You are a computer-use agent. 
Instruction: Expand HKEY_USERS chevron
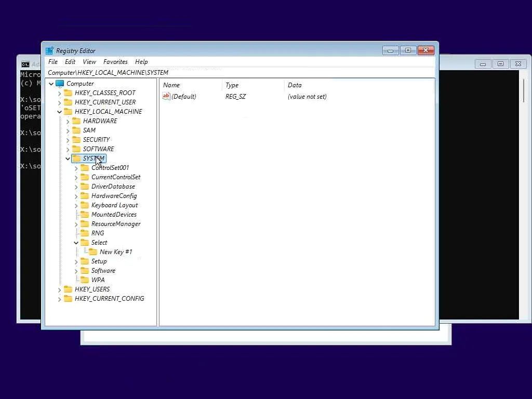[x=59, y=289]
